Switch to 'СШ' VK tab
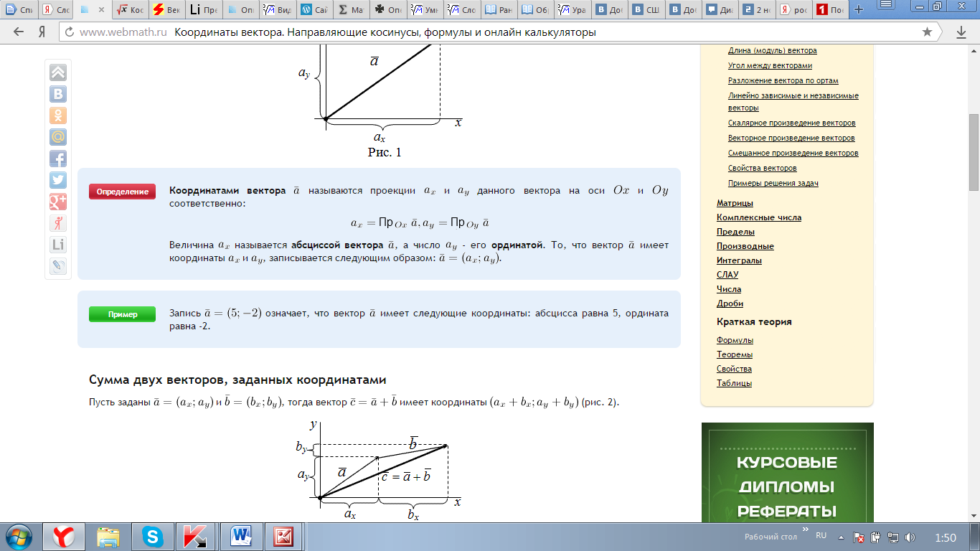980x551 pixels. click(x=646, y=10)
